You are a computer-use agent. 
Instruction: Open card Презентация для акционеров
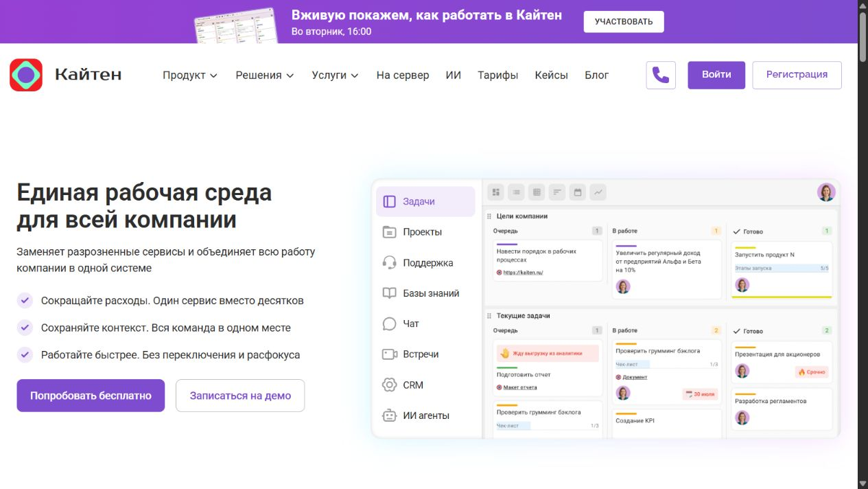(782, 363)
